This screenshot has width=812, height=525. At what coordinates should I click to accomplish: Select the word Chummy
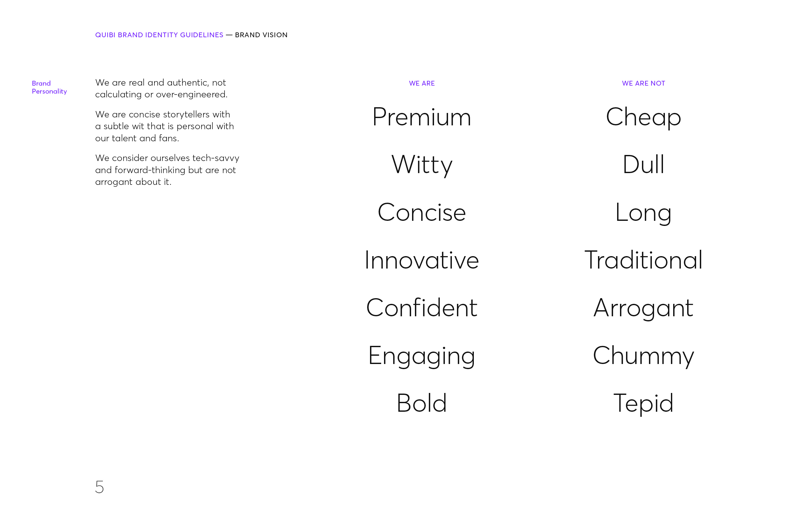(x=644, y=356)
